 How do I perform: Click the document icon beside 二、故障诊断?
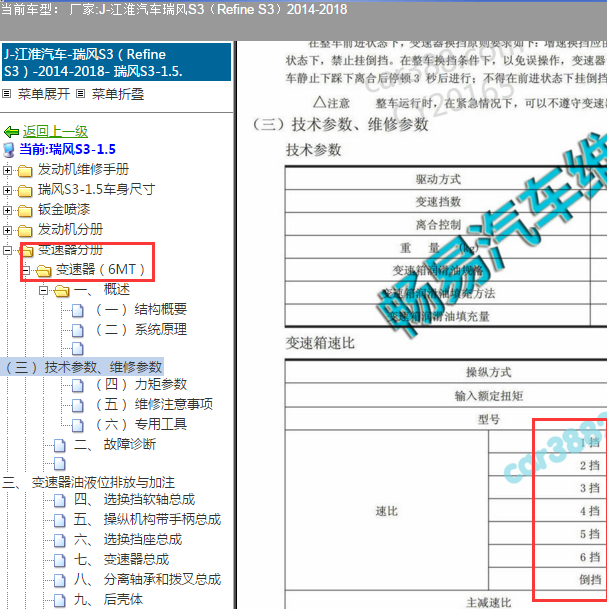59,445
